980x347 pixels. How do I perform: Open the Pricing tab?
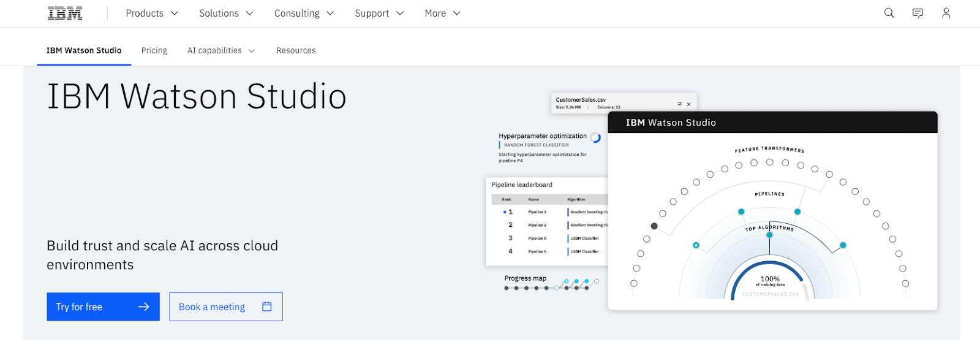click(154, 50)
